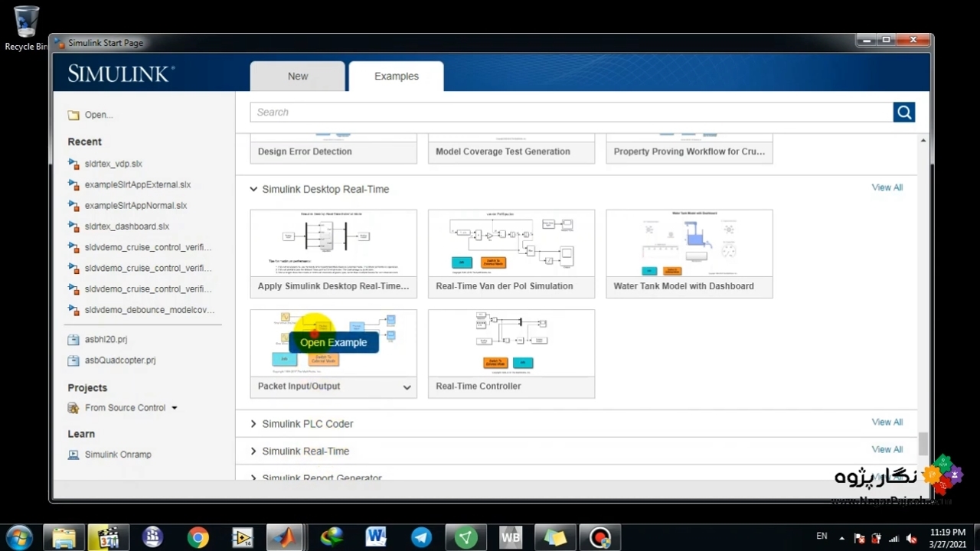This screenshot has height=551, width=980.
Task: Click into the Search input field
Action: [570, 112]
